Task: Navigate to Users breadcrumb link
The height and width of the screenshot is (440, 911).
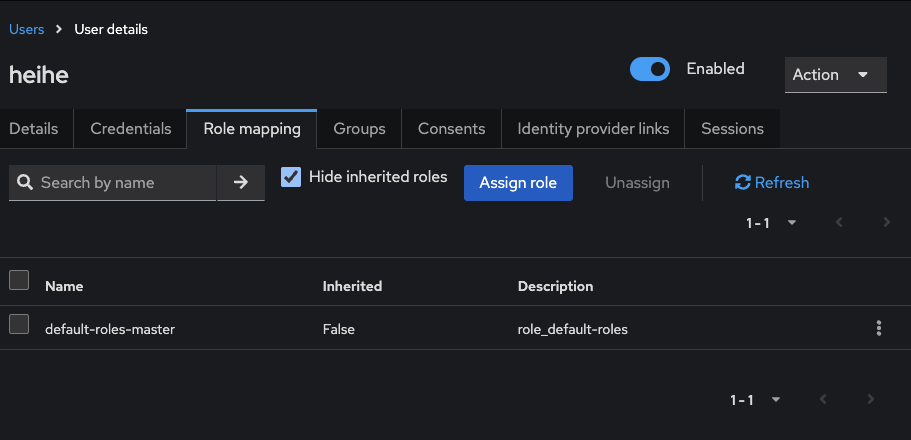Action: click(27, 29)
